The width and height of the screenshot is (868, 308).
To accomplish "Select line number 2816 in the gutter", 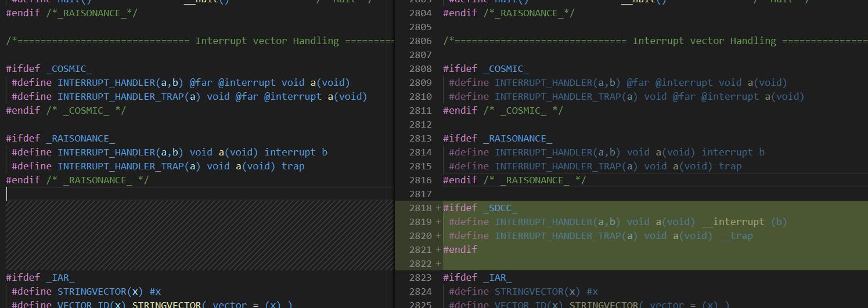I will coord(420,180).
